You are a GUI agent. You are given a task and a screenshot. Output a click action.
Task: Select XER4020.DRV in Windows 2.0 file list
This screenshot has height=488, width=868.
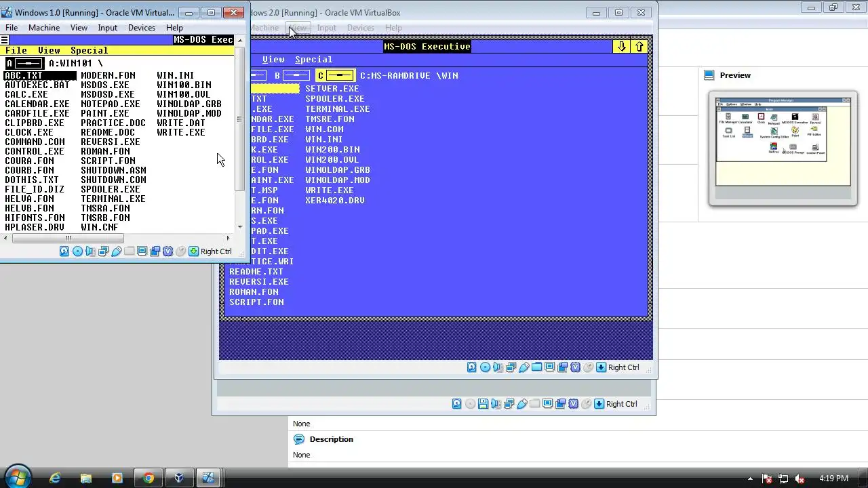335,200
